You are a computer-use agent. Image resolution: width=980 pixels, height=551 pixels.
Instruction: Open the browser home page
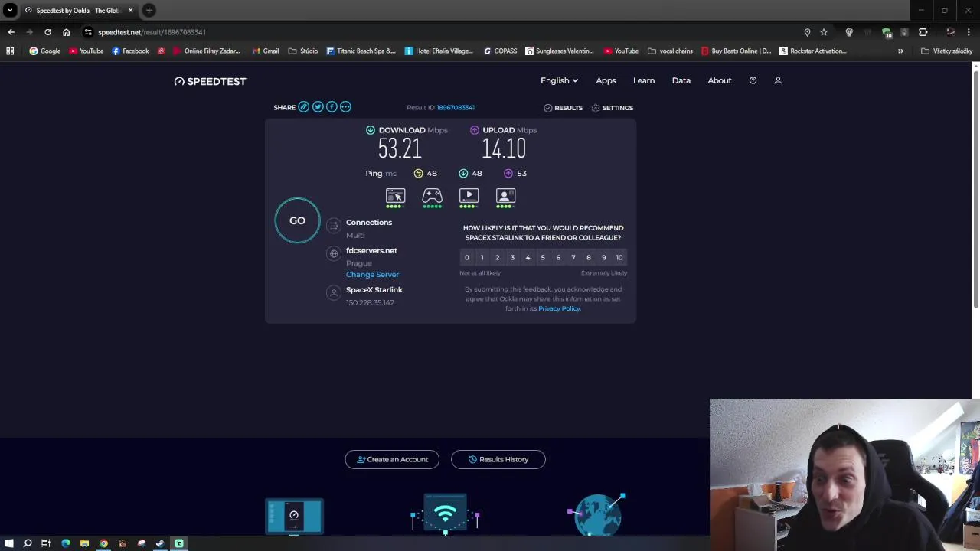(x=67, y=32)
